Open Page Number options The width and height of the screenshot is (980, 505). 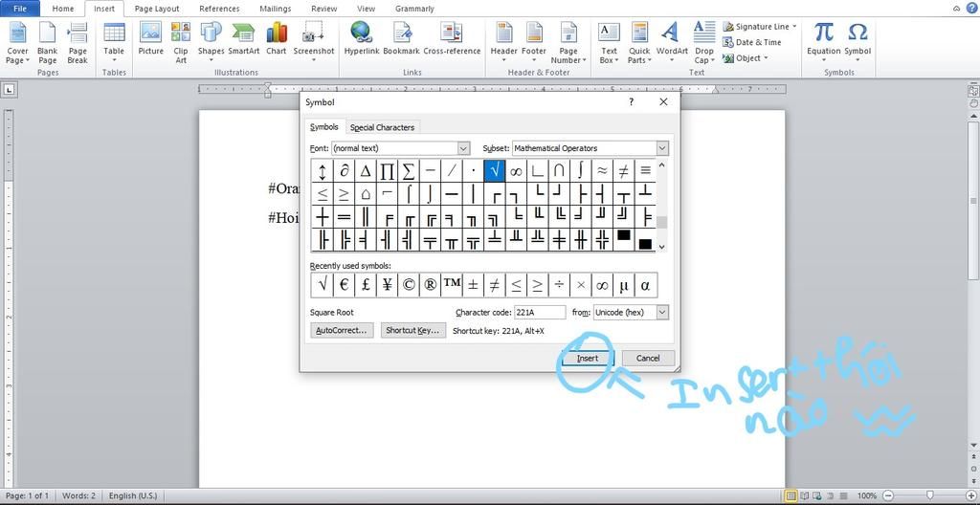568,42
